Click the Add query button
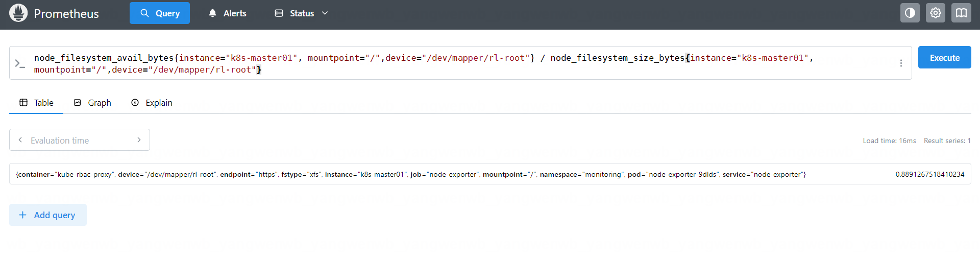 click(x=47, y=215)
